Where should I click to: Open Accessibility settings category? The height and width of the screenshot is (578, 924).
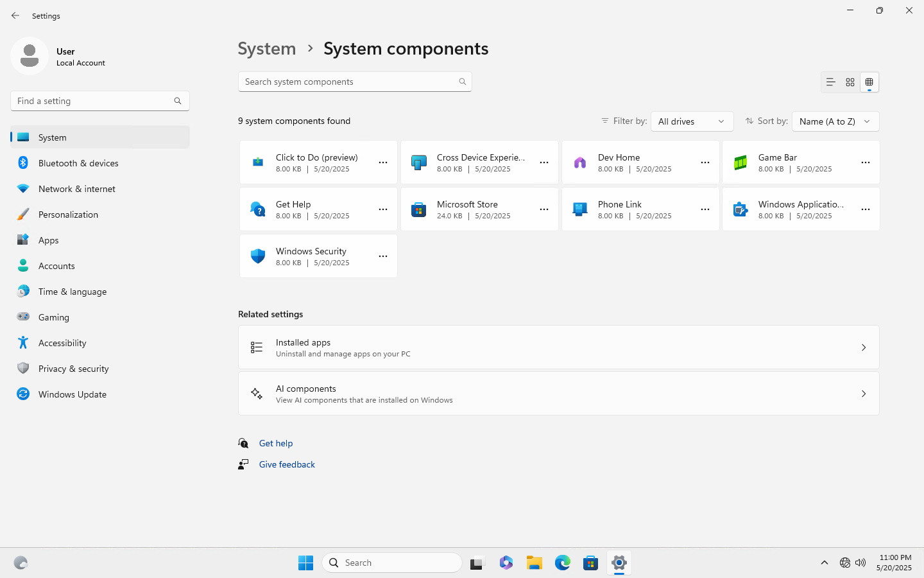100,343
